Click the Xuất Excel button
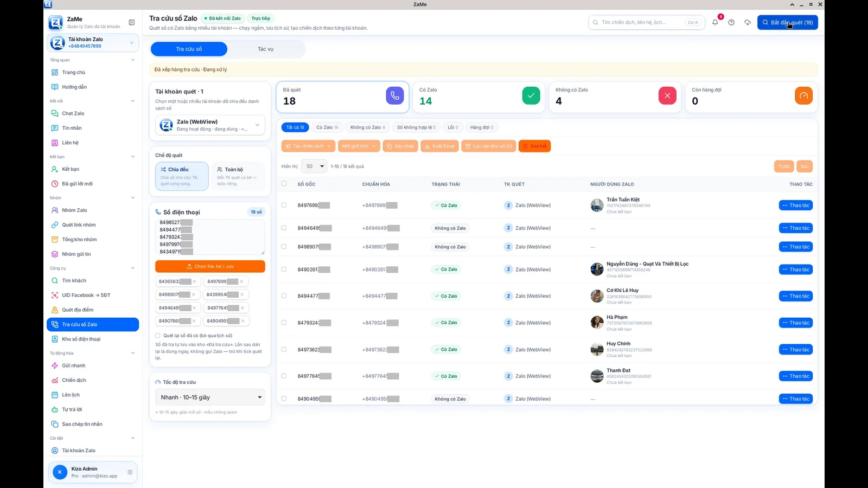The width and height of the screenshot is (868, 488). click(x=439, y=146)
